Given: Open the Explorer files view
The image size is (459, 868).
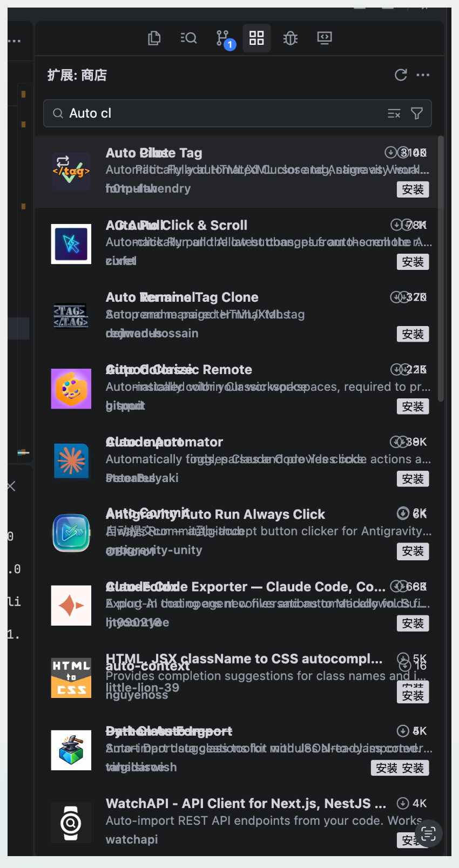Looking at the screenshot, I should tap(154, 38).
